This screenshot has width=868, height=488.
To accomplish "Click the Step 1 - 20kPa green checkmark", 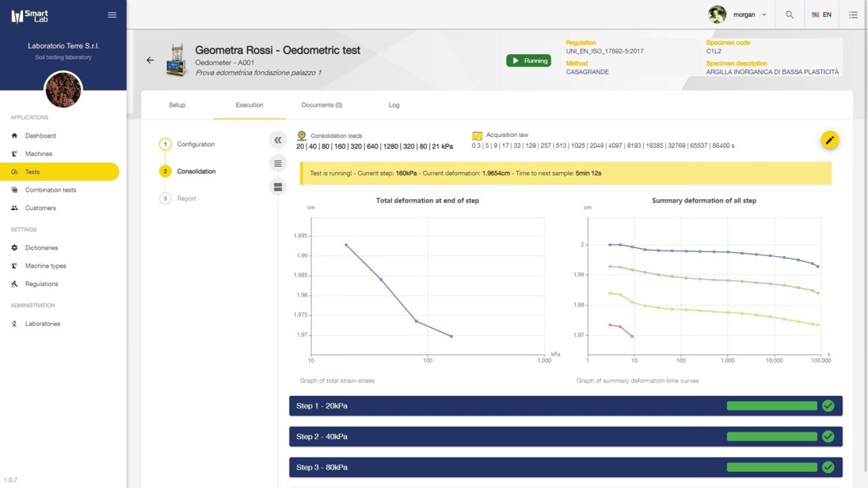I will 828,406.
